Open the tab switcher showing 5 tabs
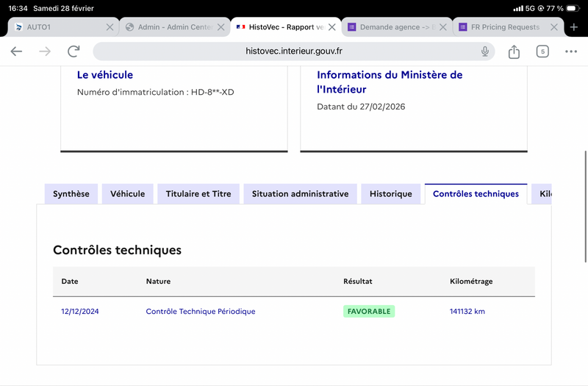The image size is (588, 386). [542, 51]
